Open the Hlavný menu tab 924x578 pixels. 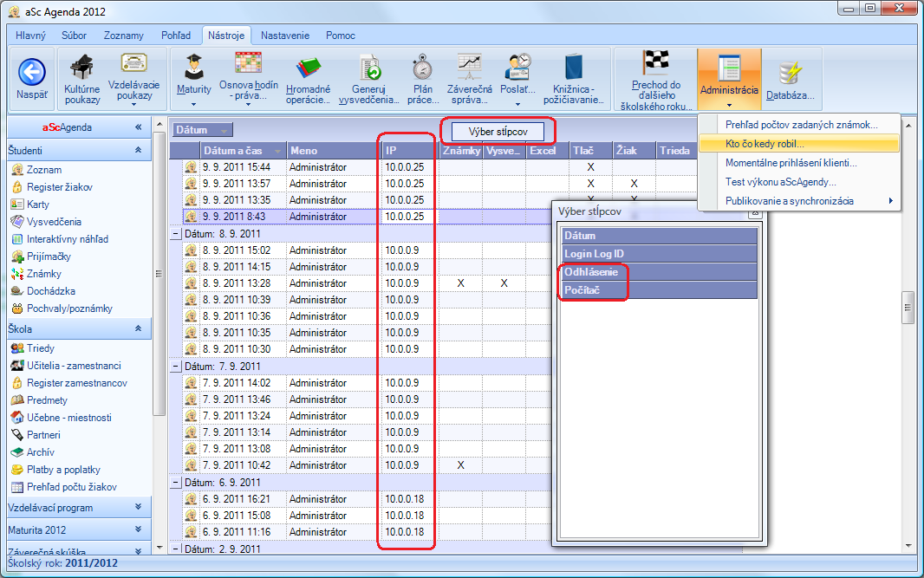coord(30,36)
